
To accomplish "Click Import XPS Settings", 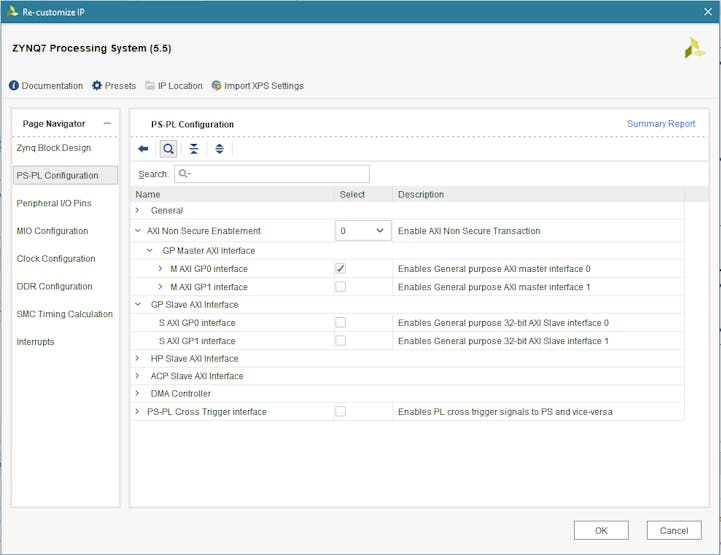I will (x=258, y=86).
